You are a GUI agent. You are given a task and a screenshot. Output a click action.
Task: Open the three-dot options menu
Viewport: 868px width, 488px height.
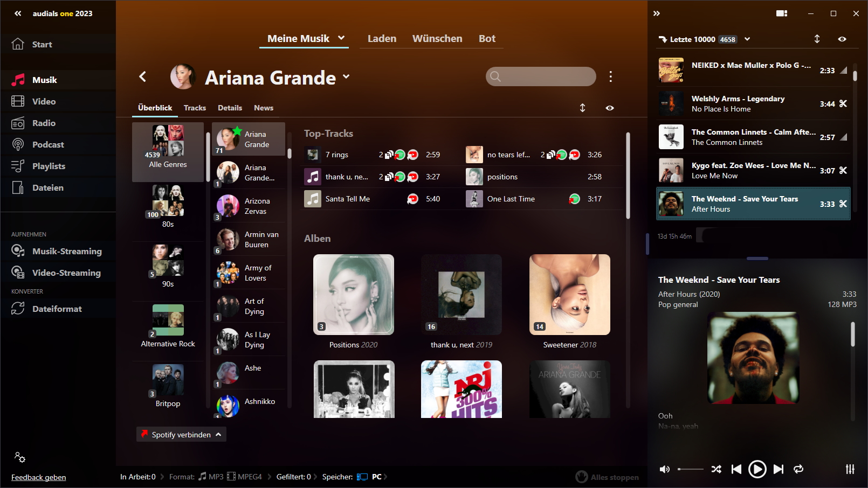click(x=610, y=76)
